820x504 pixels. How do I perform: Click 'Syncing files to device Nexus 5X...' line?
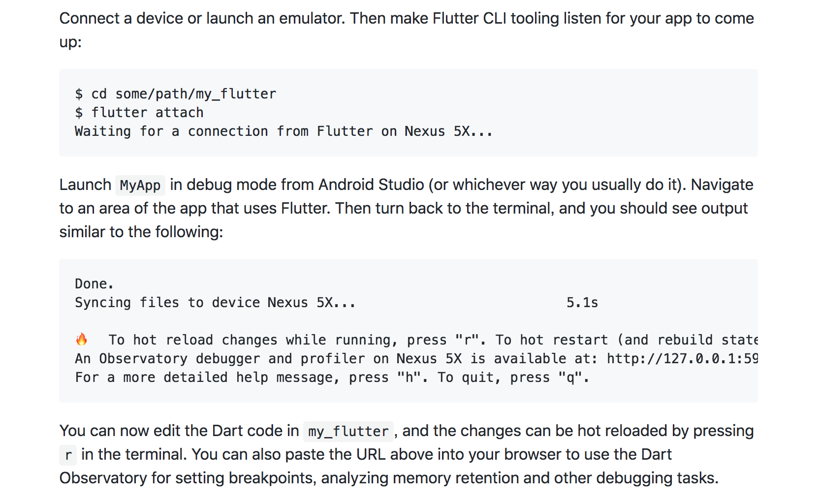tap(215, 302)
